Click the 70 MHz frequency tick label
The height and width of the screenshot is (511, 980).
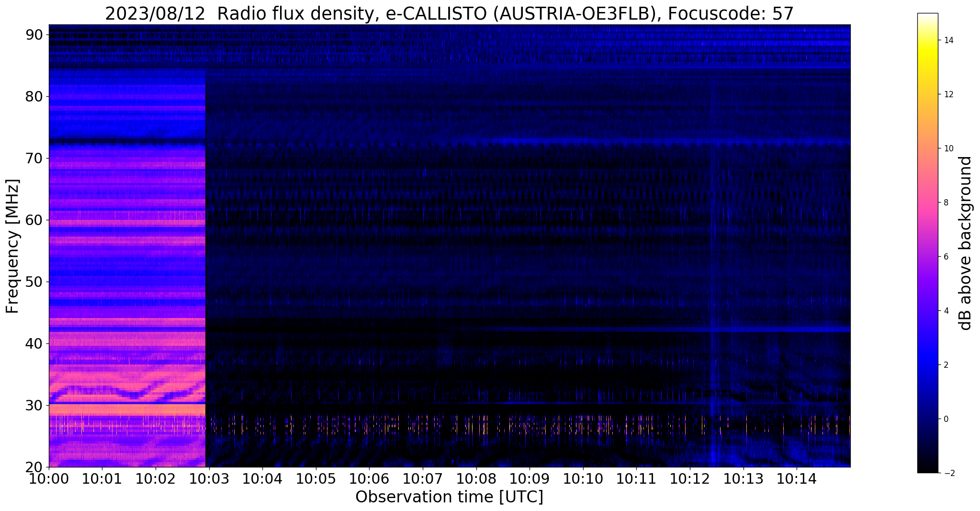tap(34, 158)
